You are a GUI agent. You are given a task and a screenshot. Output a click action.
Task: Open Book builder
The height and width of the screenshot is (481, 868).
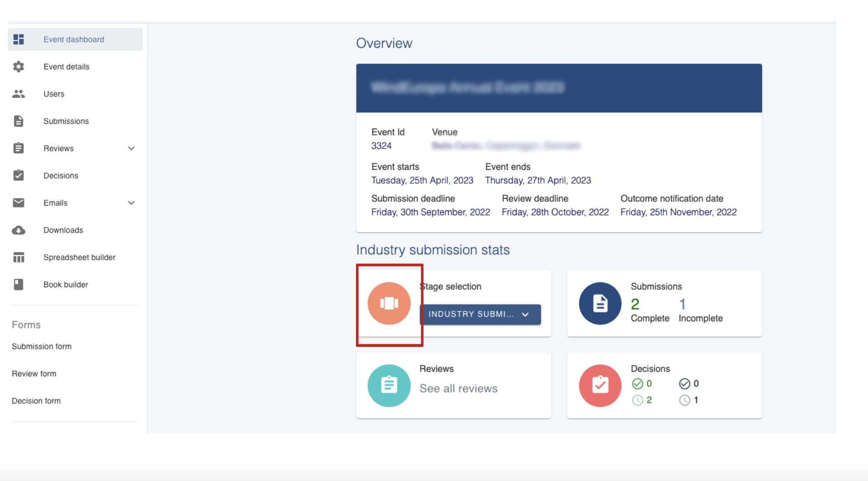click(75, 285)
